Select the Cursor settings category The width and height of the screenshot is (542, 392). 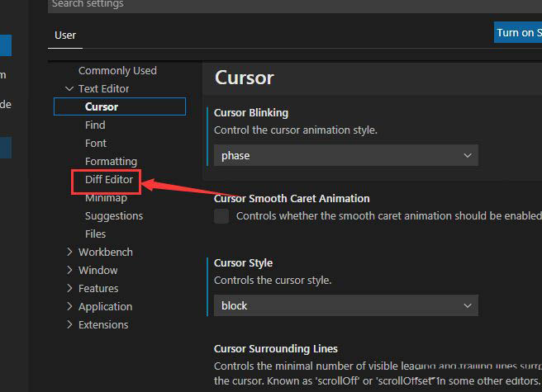click(102, 106)
